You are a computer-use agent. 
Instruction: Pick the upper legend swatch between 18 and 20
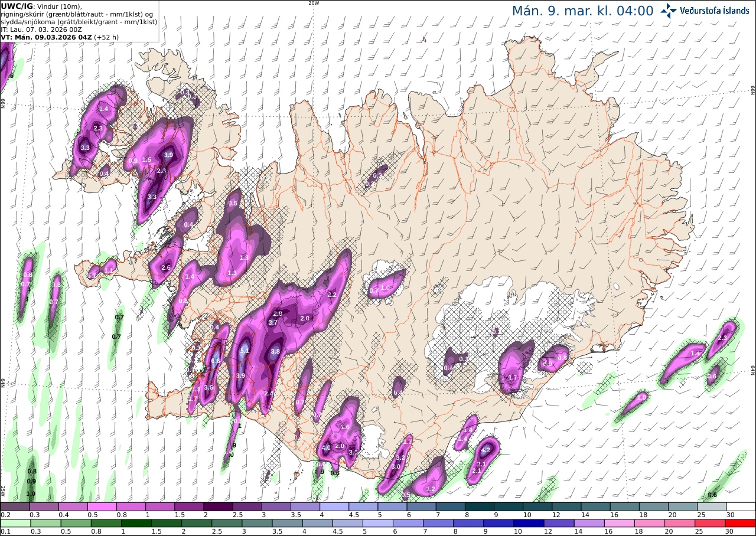pyautogui.click(x=654, y=506)
